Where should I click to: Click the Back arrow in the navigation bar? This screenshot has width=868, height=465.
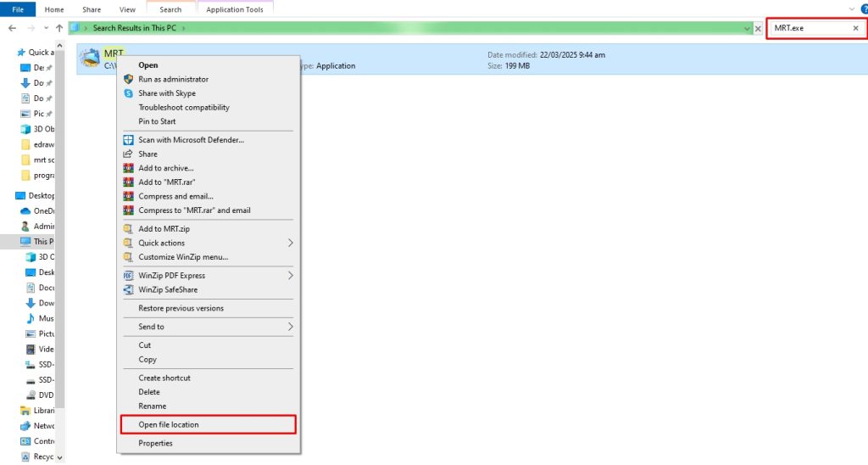tap(12, 28)
